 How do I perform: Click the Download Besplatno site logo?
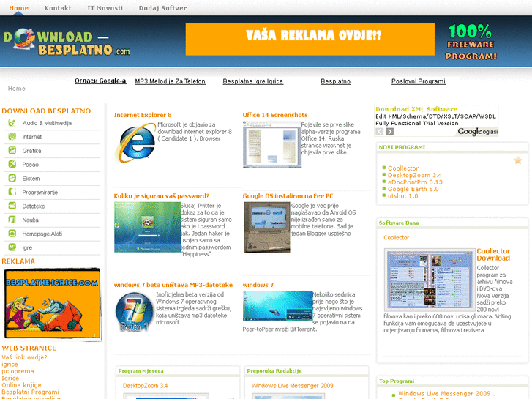(x=67, y=42)
